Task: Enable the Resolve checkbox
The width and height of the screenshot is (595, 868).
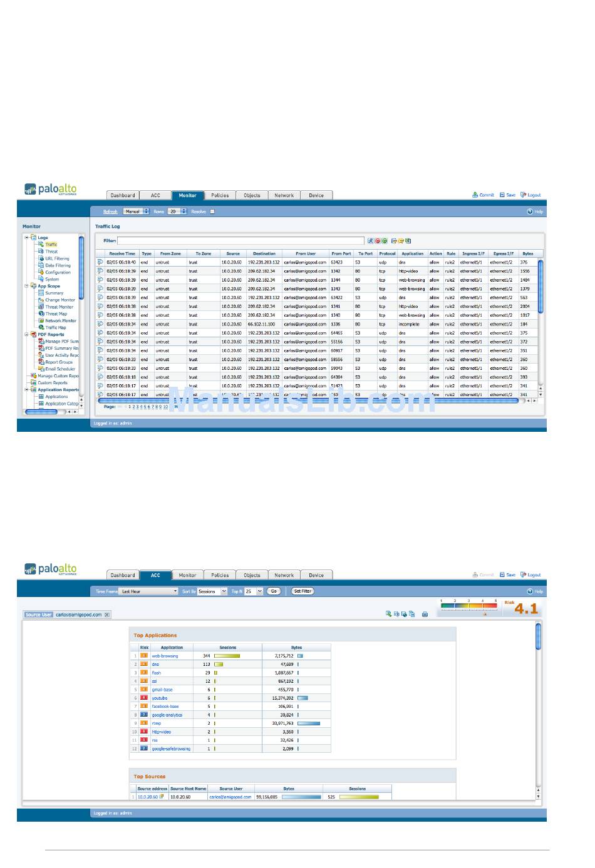Action: click(212, 212)
